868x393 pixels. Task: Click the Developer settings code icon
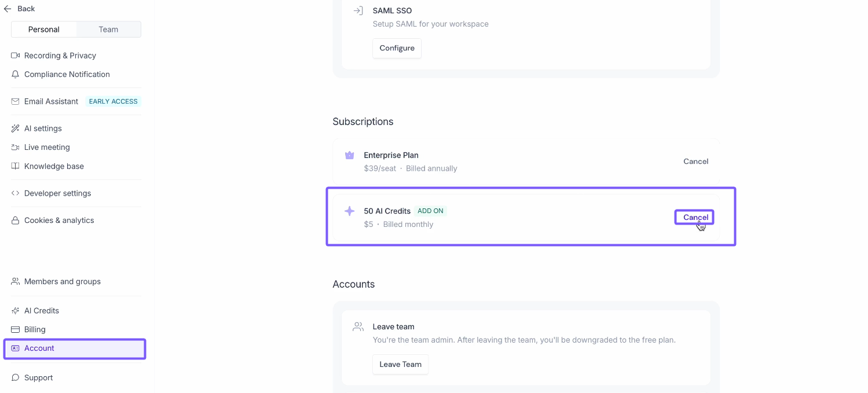coord(16,193)
